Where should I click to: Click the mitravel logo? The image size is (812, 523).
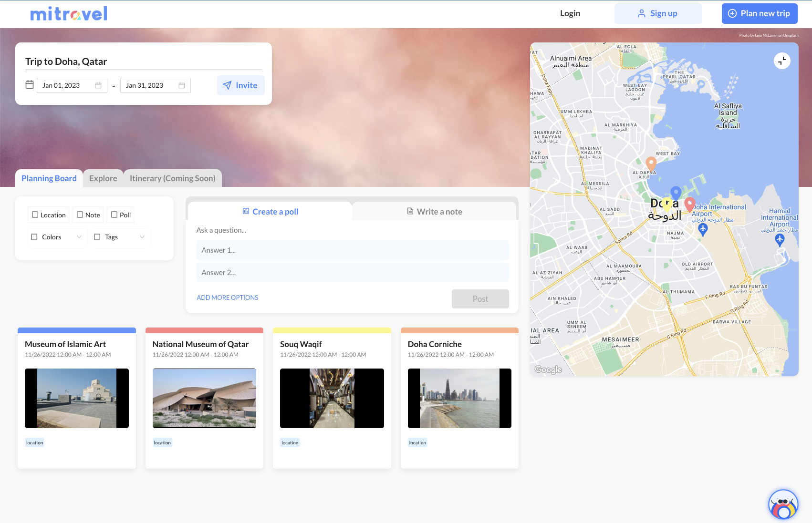point(69,14)
